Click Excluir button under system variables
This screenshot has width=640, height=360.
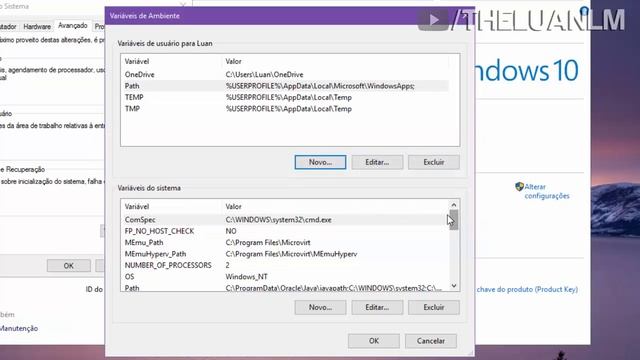433,307
